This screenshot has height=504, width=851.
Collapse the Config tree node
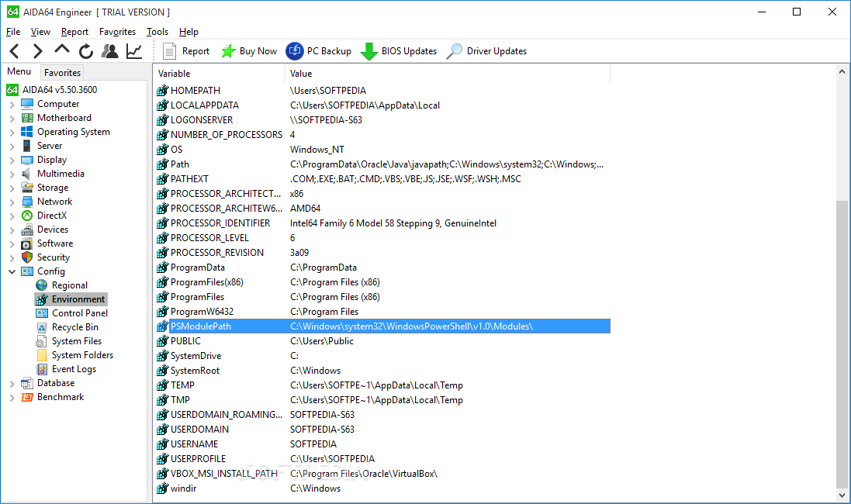[12, 272]
